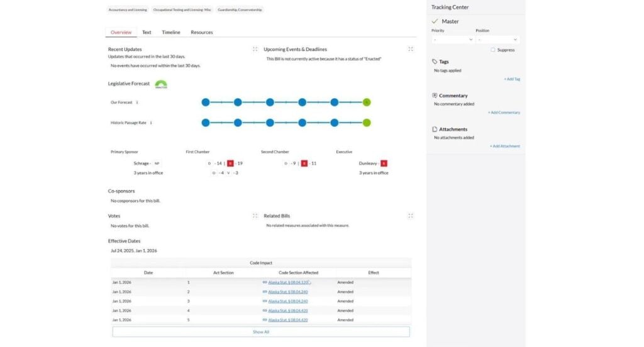Screen dimensions: 644x347
Task: Switch to the Text tab
Action: click(x=147, y=32)
